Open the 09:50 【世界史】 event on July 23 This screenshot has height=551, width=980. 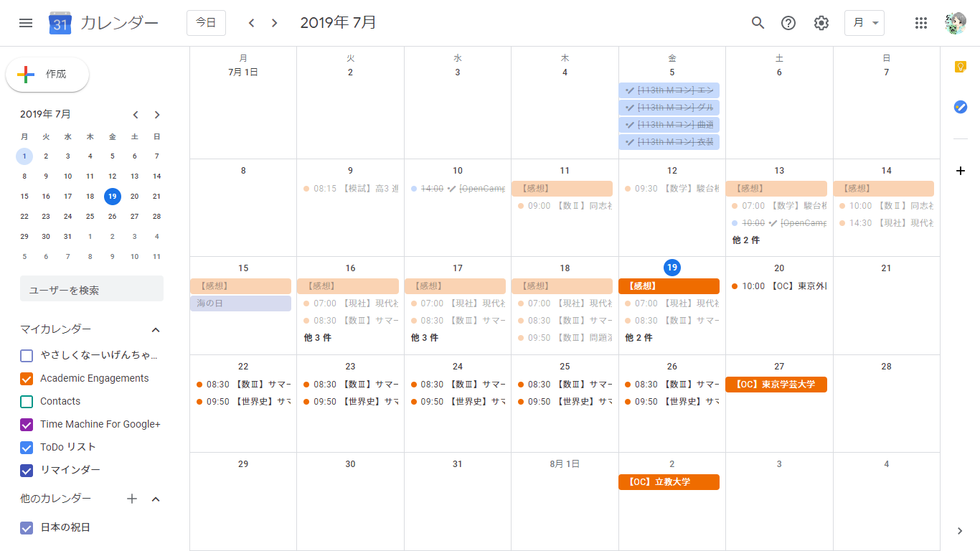pos(348,402)
